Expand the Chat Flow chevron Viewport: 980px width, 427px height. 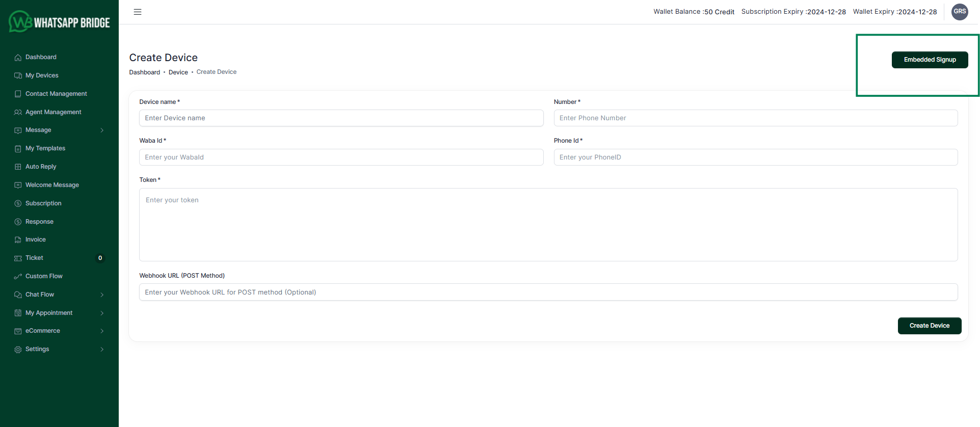point(102,295)
